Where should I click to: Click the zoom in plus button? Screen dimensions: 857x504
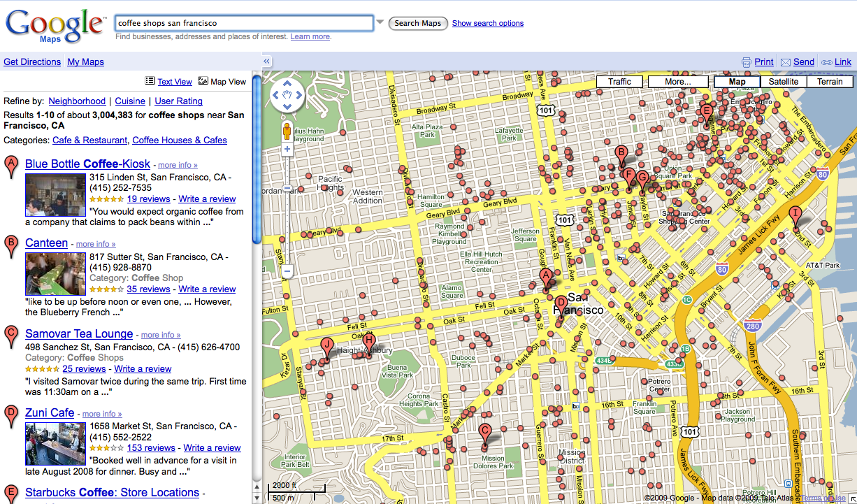287,149
